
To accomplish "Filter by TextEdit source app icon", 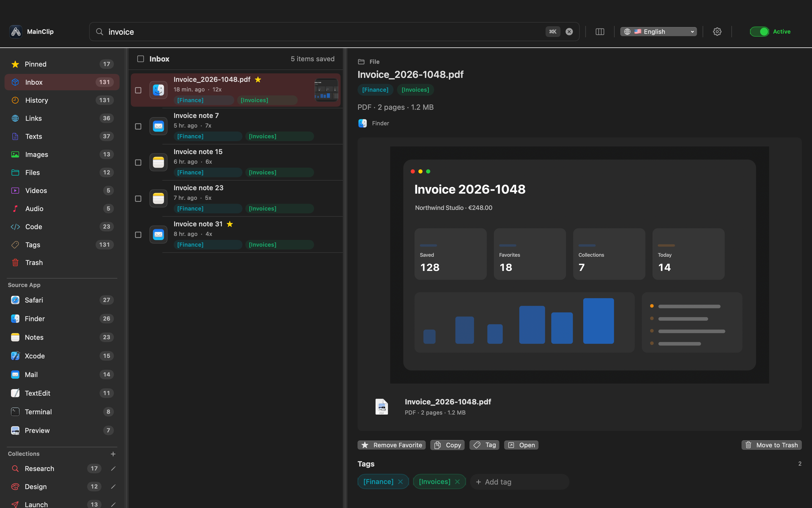I will pyautogui.click(x=15, y=393).
